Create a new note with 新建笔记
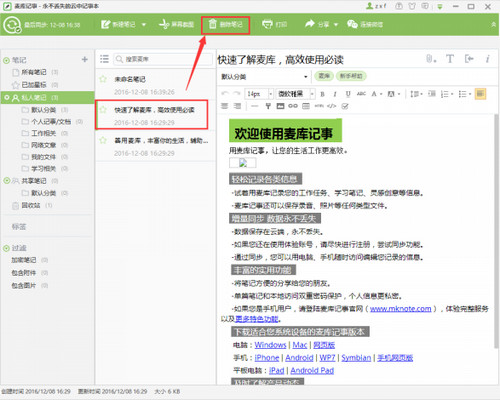This screenshot has height=400, width=500. [118, 24]
